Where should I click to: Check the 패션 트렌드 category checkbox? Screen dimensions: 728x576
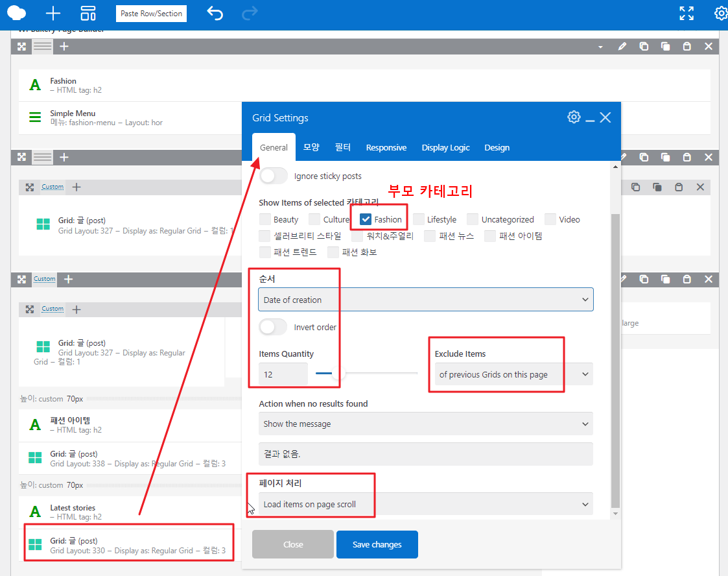(265, 252)
